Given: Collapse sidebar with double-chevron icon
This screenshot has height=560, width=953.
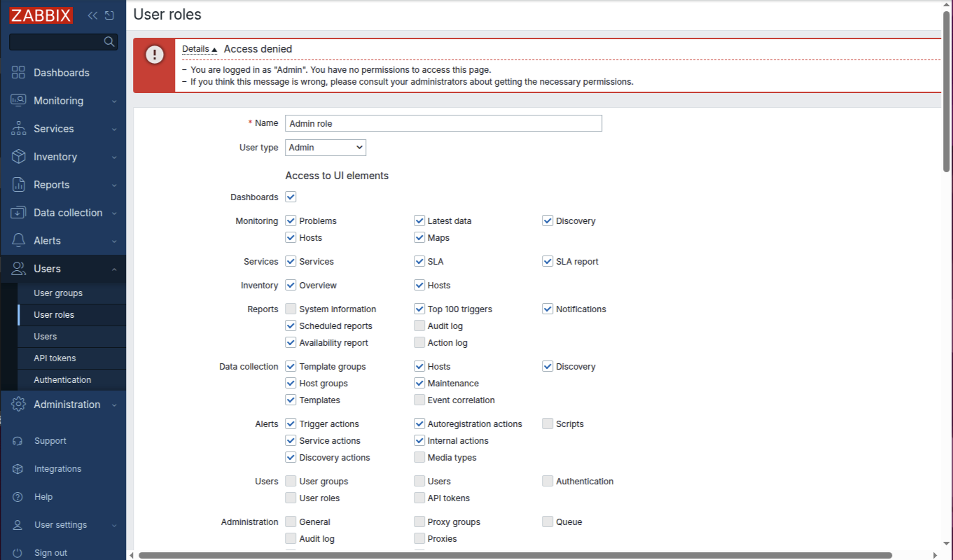Looking at the screenshot, I should pos(92,15).
